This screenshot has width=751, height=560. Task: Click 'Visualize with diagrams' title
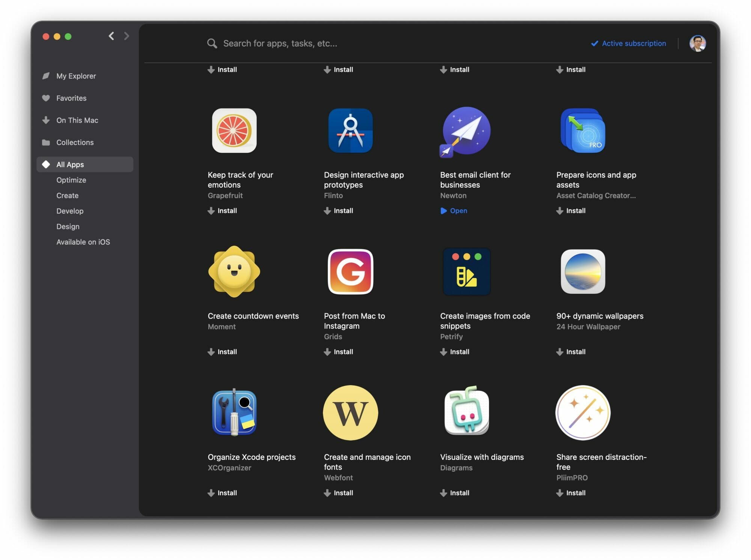coord(482,457)
